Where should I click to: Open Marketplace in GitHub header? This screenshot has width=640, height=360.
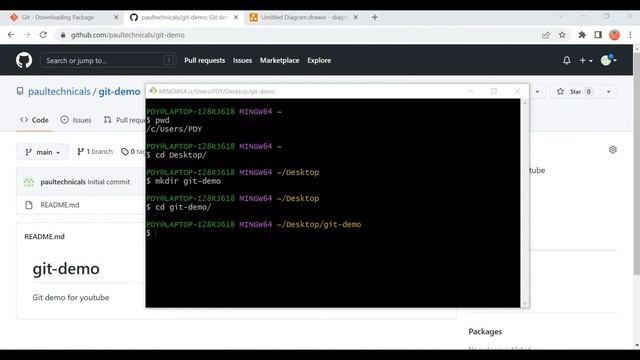pos(280,60)
